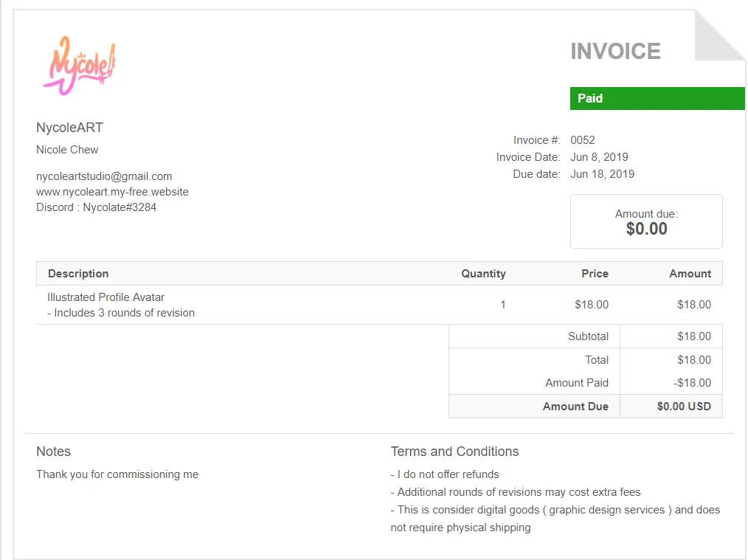Click the Price column header

(595, 274)
